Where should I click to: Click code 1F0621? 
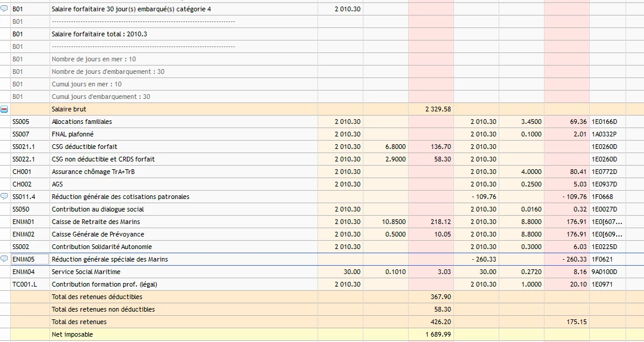(602, 259)
